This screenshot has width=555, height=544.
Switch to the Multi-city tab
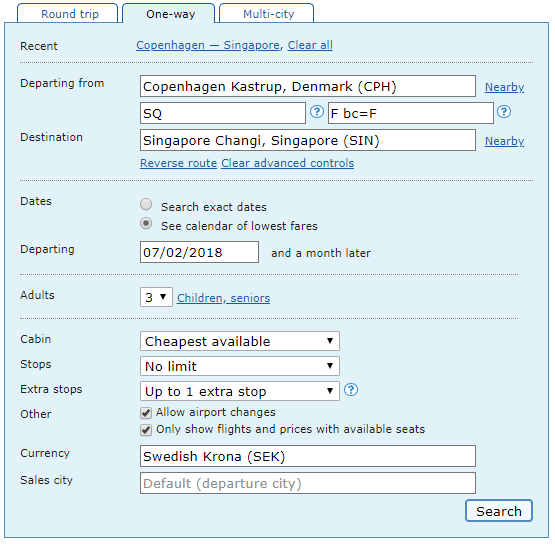click(267, 13)
